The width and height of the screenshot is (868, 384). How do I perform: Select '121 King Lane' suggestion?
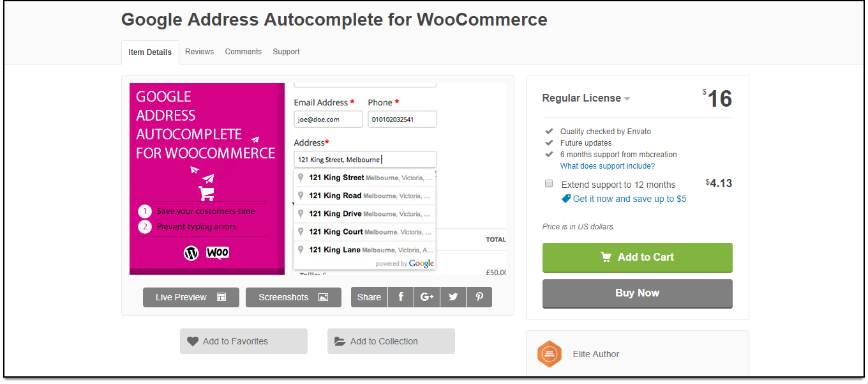tap(365, 249)
